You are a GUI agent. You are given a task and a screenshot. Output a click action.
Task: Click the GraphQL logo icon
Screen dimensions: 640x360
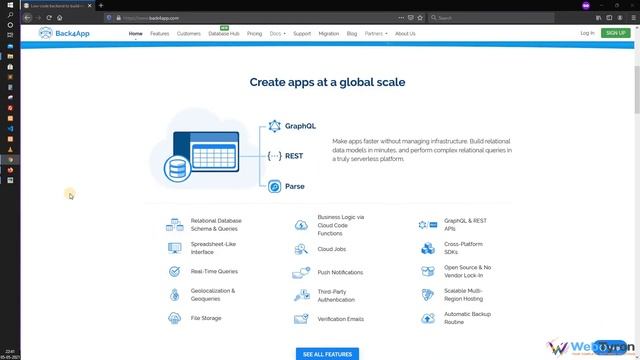pyautogui.click(x=274, y=126)
